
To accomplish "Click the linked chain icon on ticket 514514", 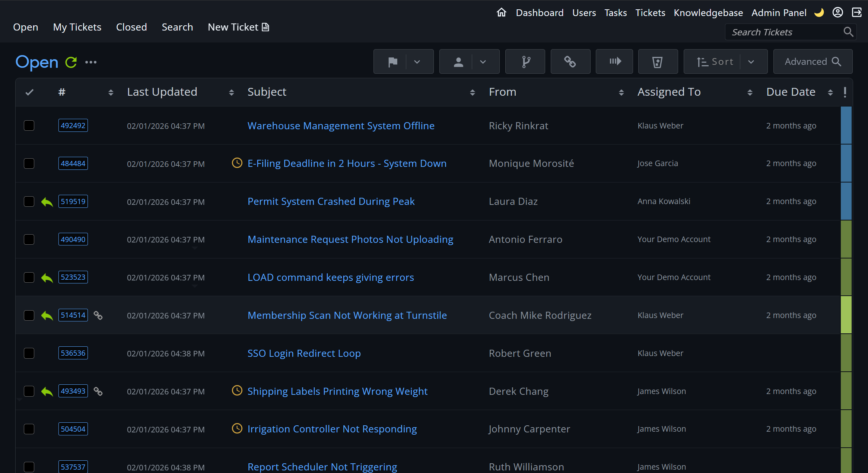I will pyautogui.click(x=98, y=315).
